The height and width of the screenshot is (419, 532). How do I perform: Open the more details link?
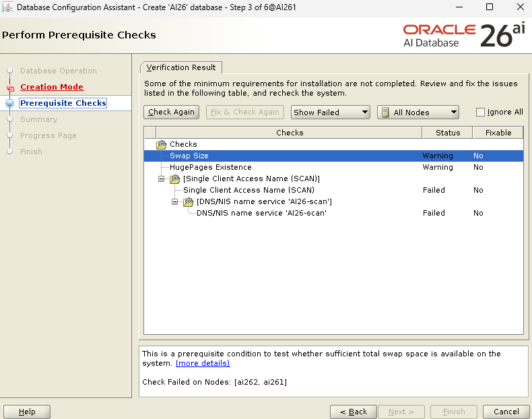tap(203, 363)
